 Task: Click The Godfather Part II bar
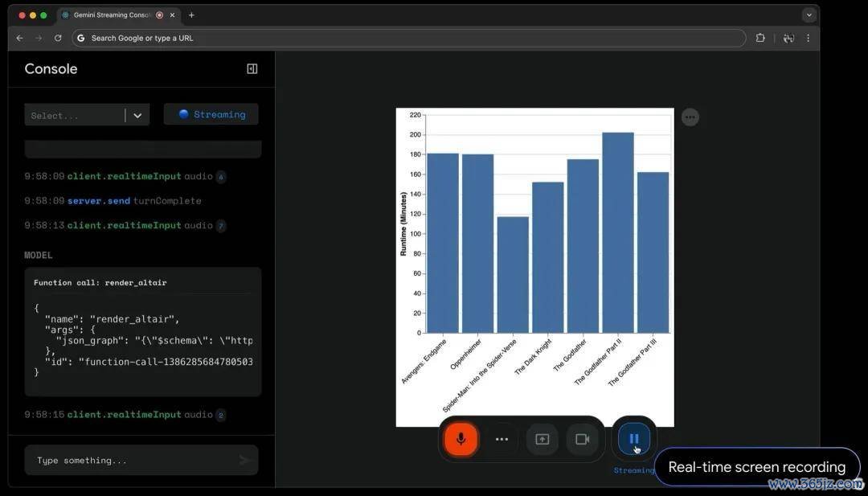point(618,232)
